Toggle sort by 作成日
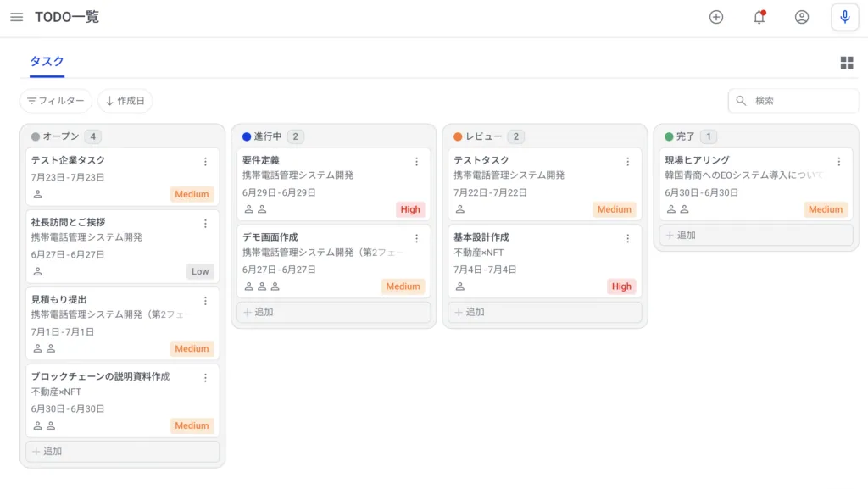Viewport: 868px width, 489px height. pyautogui.click(x=125, y=101)
